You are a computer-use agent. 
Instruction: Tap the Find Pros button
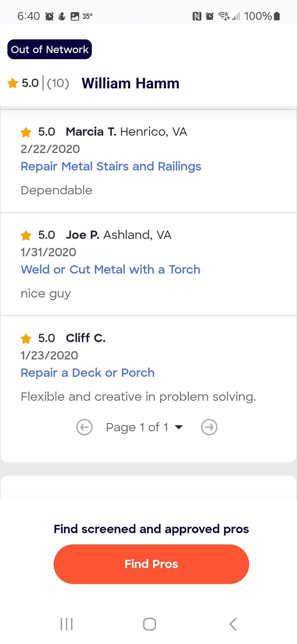[x=151, y=564]
